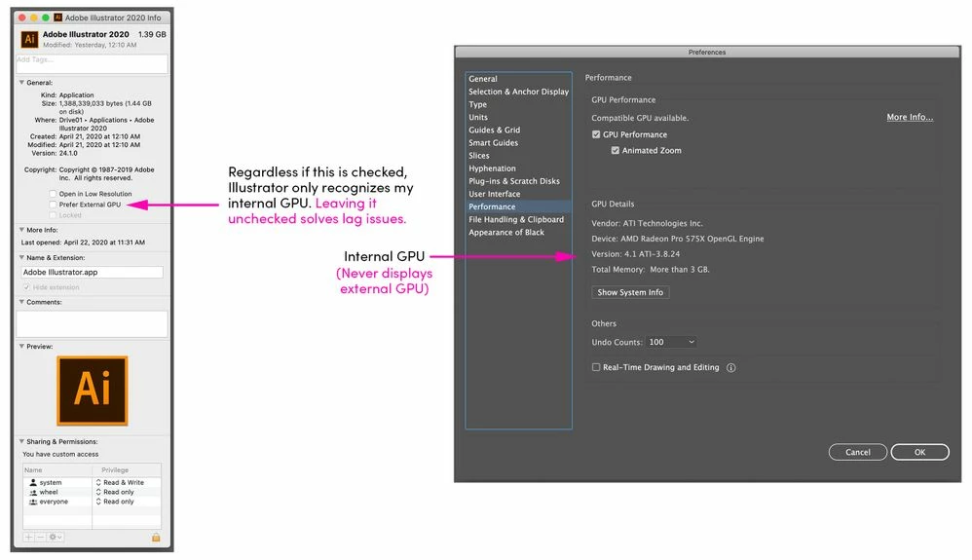
Task: Toggle Open in Low Resolution checkbox
Action: (53, 194)
